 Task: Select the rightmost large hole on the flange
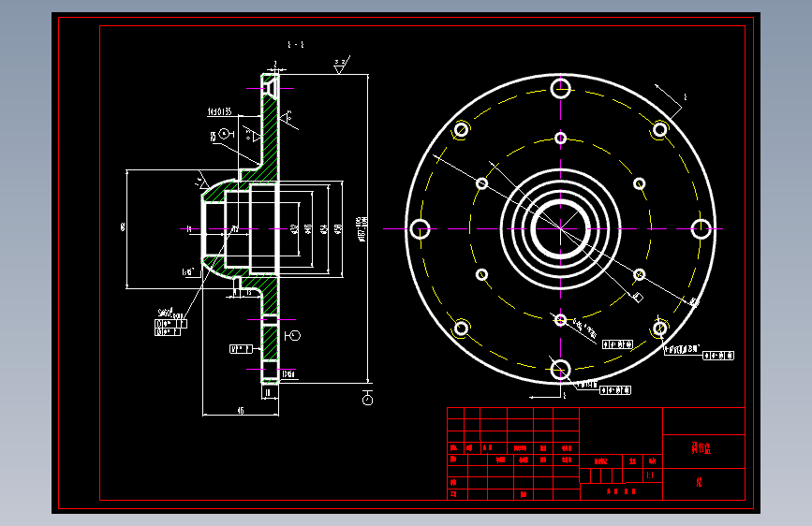(701, 228)
